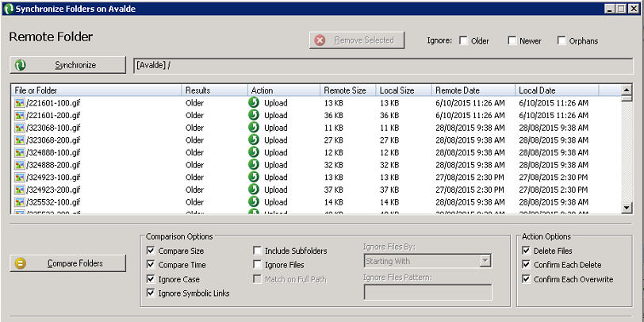Click the file icon for 324888-200.gif
The width and height of the screenshot is (644, 322).
(19, 165)
